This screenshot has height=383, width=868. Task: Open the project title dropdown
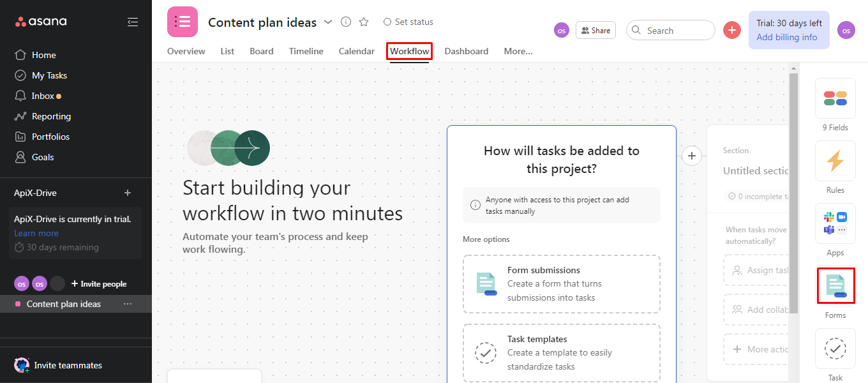[328, 22]
